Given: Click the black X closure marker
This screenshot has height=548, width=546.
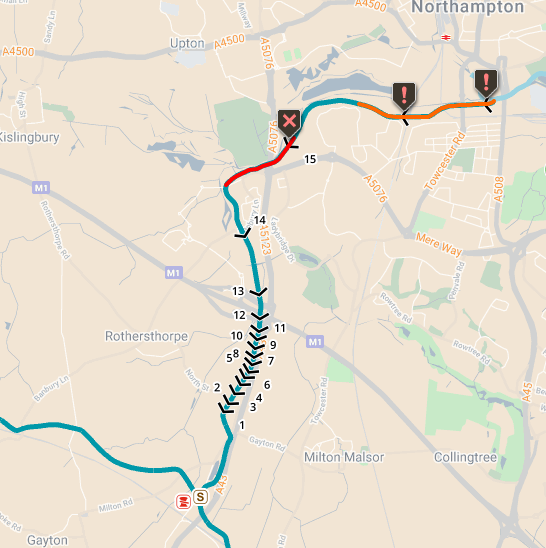Looking at the screenshot, I should pyautogui.click(x=289, y=123).
